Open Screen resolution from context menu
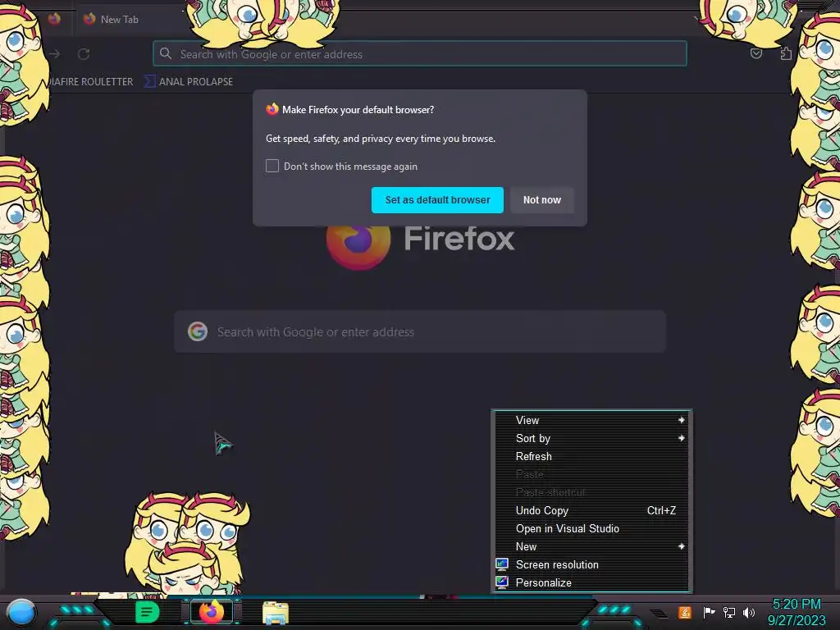This screenshot has width=840, height=630. 591,564
